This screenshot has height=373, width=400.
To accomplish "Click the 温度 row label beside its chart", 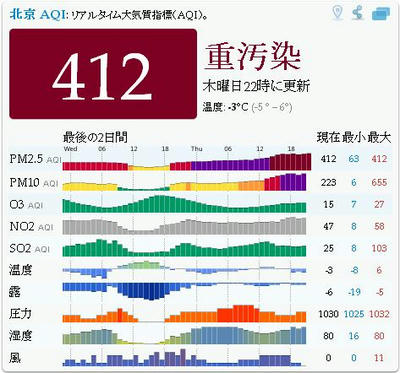I will pyautogui.click(x=20, y=270).
